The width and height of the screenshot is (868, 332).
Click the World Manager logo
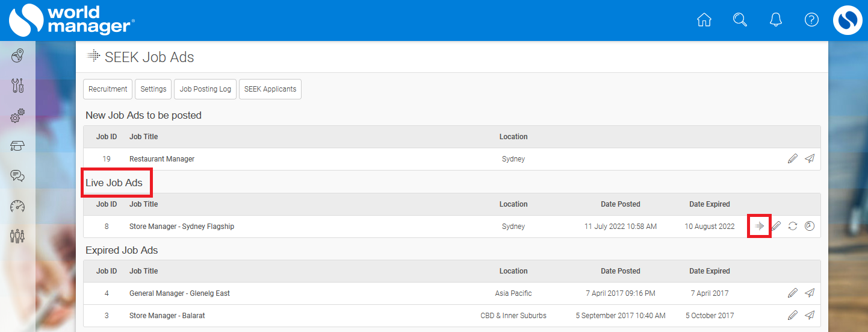pos(72,20)
